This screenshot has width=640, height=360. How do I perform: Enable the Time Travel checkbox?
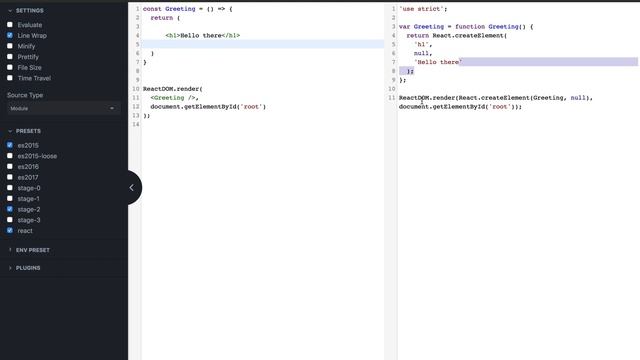coord(10,78)
